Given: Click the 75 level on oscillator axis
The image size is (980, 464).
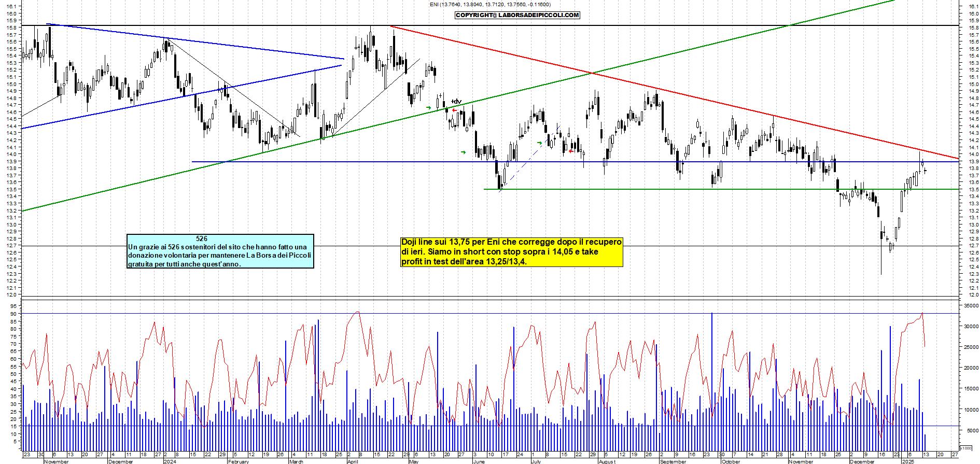Looking at the screenshot, I should 14,336.
